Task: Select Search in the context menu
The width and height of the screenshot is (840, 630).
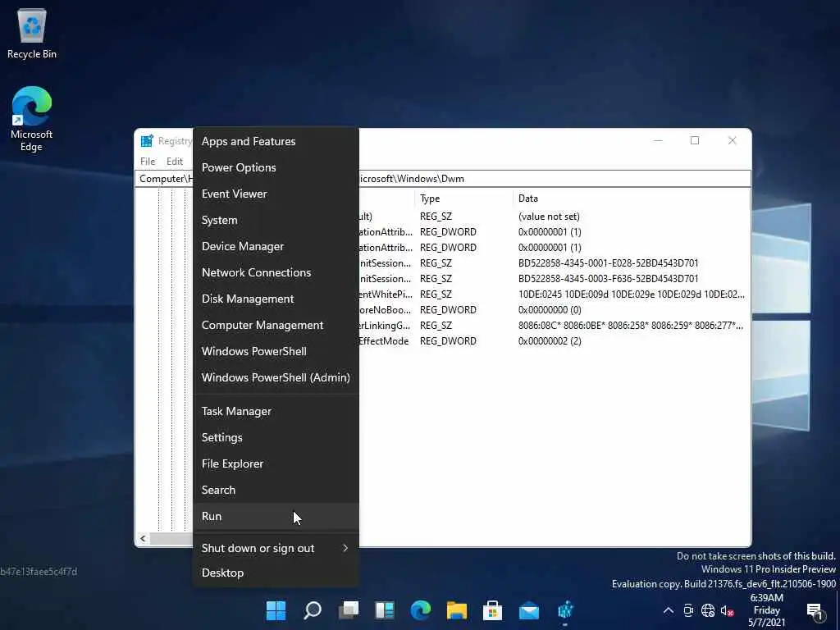Action: click(x=276, y=491)
